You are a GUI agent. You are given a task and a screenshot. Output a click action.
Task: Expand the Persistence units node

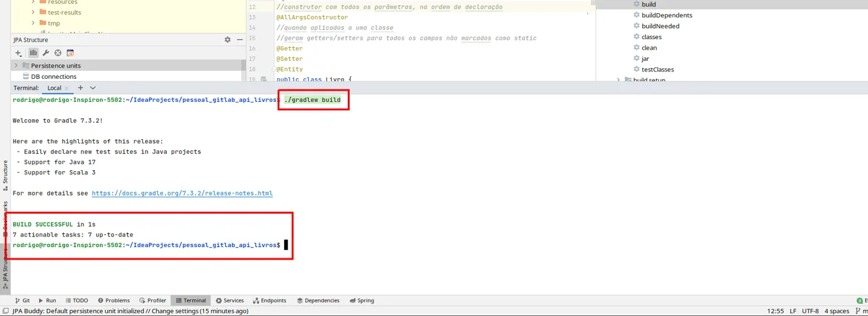click(x=15, y=65)
